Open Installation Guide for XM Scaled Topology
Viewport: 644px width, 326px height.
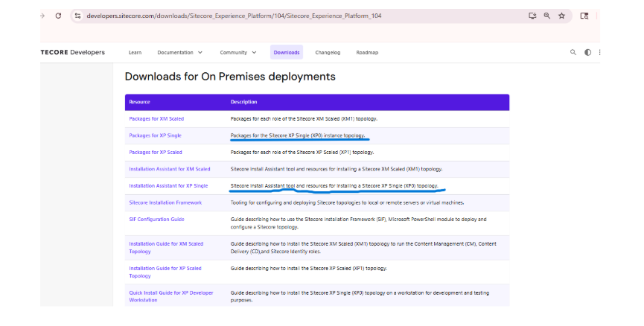click(x=166, y=248)
